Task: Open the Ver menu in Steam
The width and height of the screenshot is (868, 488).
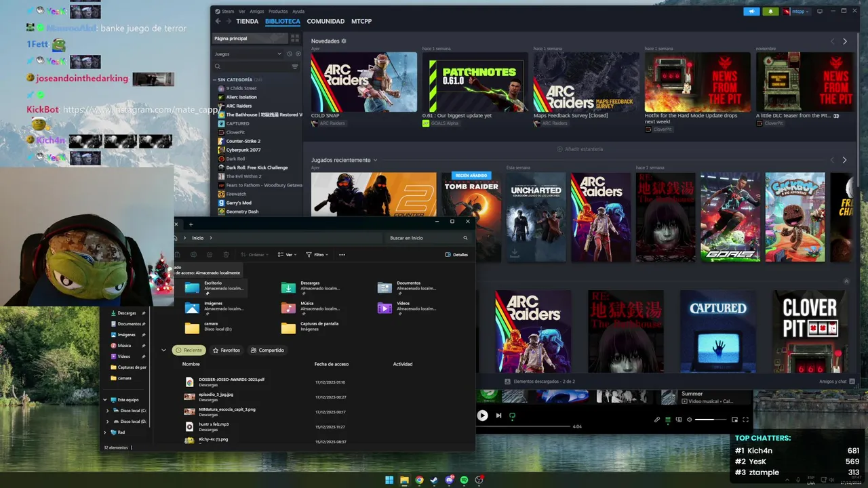Action: click(242, 12)
